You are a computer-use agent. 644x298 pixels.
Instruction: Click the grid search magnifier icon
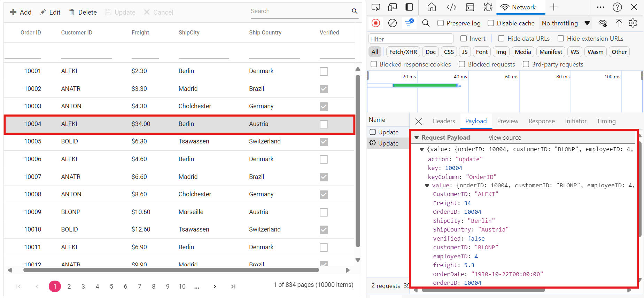[x=354, y=11]
